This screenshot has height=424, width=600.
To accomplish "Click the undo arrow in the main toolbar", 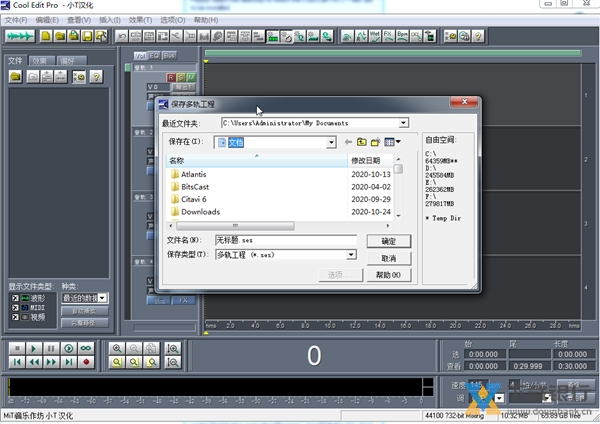I will click(121, 36).
